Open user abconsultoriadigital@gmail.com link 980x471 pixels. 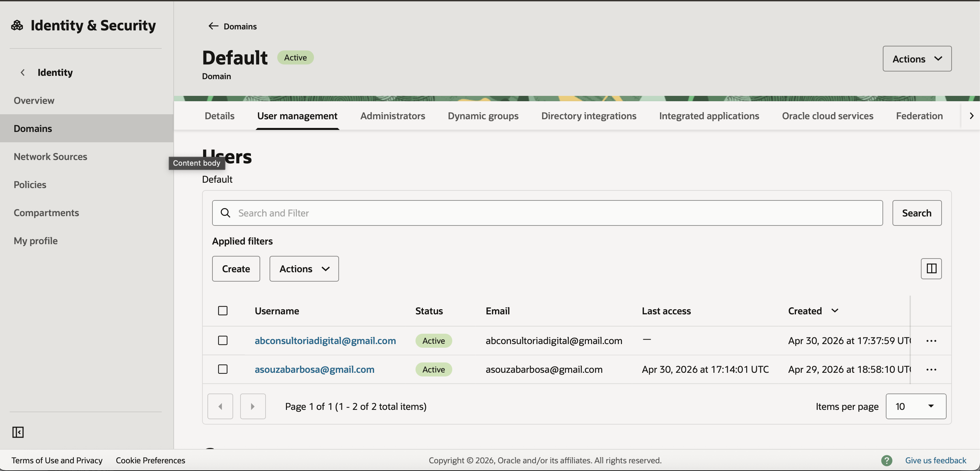[x=325, y=340]
